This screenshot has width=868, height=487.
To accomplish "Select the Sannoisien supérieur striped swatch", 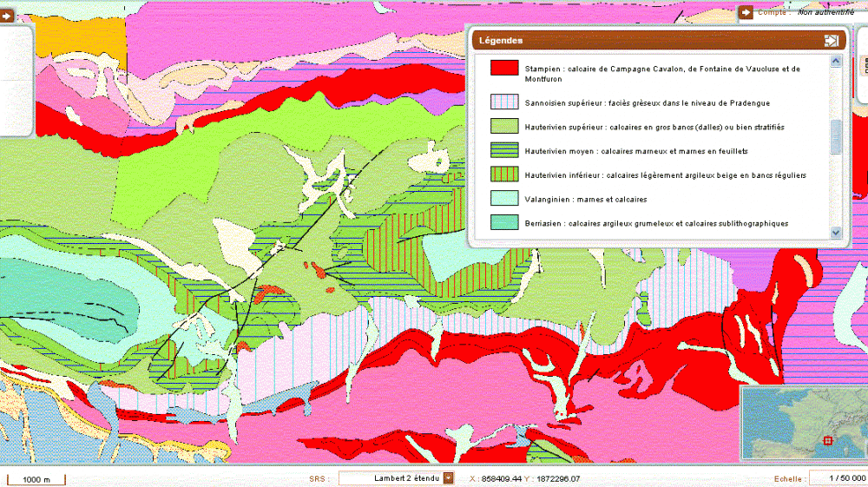I will click(504, 102).
